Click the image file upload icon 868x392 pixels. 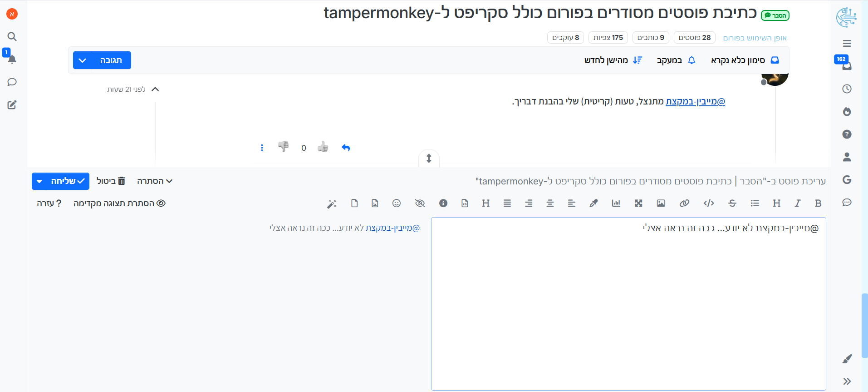[x=375, y=203]
